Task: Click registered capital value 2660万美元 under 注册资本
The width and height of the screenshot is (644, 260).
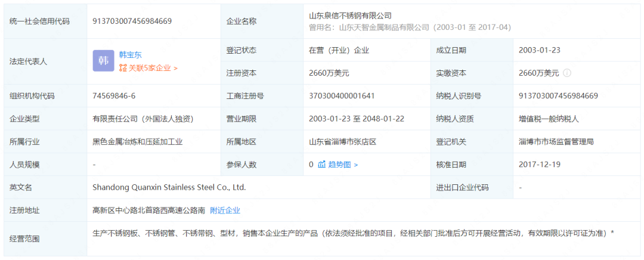Action: click(x=329, y=73)
